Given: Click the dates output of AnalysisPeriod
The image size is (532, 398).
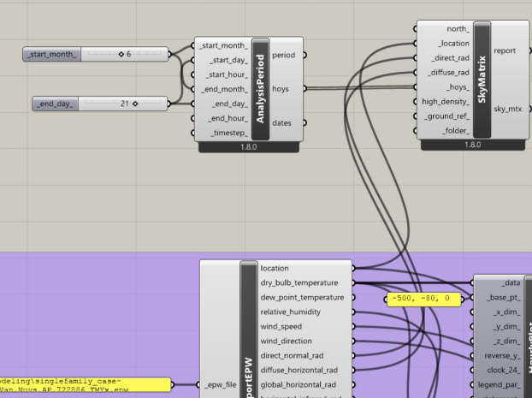Looking at the screenshot, I should click(281, 123).
